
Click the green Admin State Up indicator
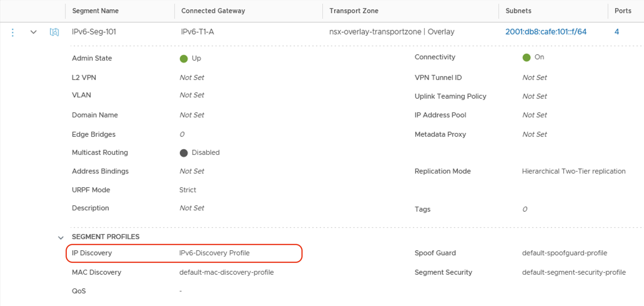coord(184,58)
